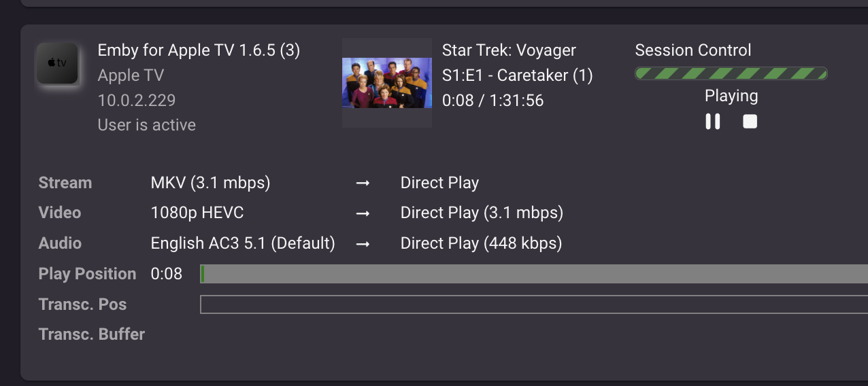Image resolution: width=868 pixels, height=386 pixels.
Task: Stop the Apple TV playback session
Action: pos(750,122)
